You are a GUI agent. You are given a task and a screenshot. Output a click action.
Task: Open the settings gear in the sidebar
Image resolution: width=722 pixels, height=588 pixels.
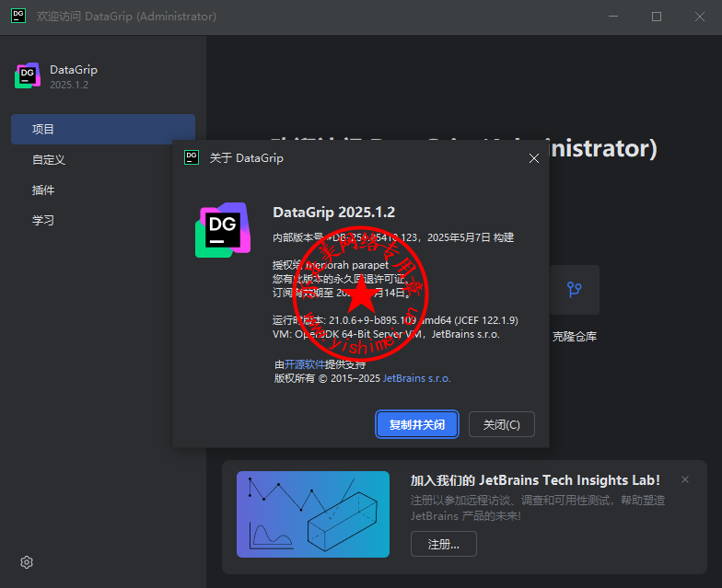[27, 562]
